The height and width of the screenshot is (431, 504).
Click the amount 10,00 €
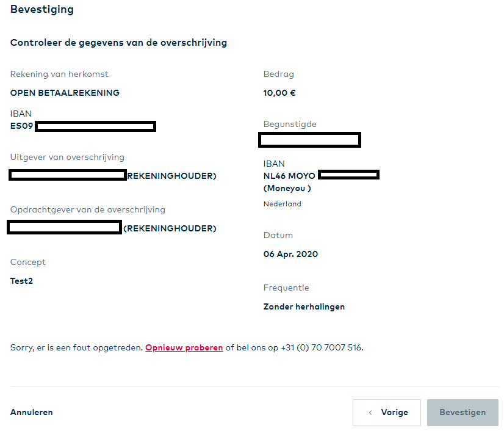tap(279, 93)
